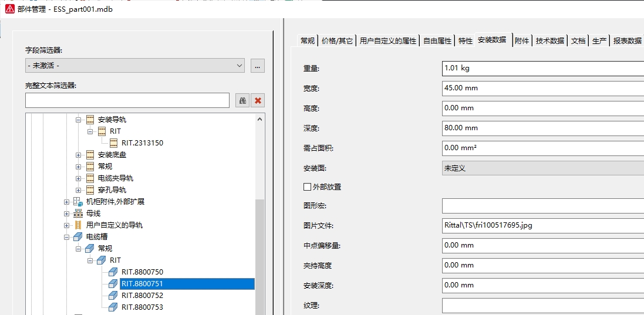Click the ellipsis button beside field filter
644x315 pixels.
point(258,66)
